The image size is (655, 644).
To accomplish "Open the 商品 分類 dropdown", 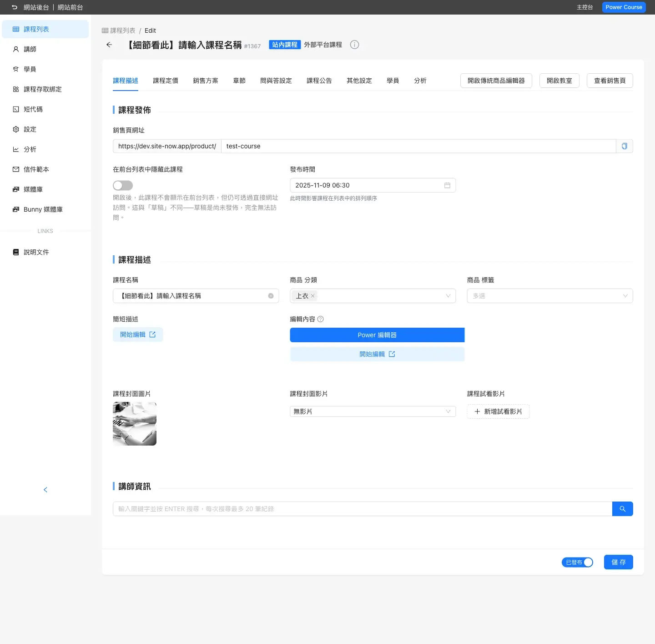I will point(373,296).
